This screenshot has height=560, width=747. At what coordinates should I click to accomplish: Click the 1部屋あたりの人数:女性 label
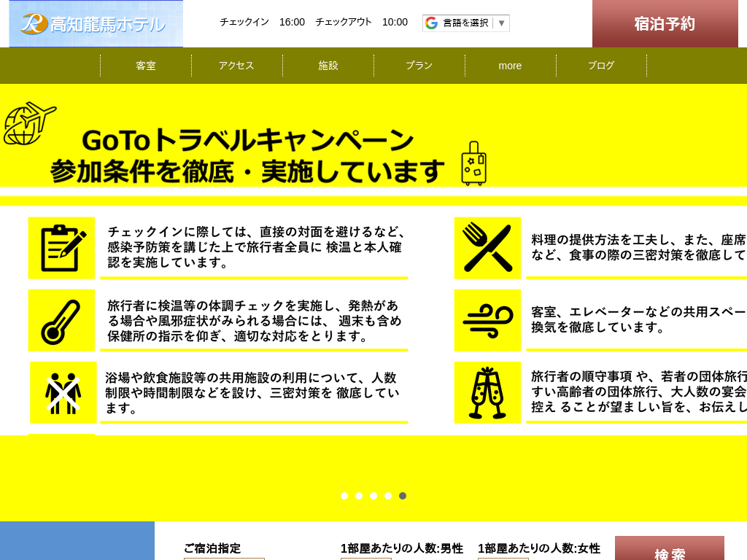coord(539,548)
